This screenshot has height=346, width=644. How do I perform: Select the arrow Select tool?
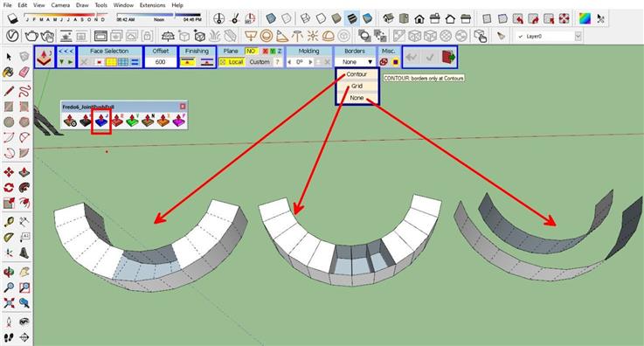tap(9, 57)
